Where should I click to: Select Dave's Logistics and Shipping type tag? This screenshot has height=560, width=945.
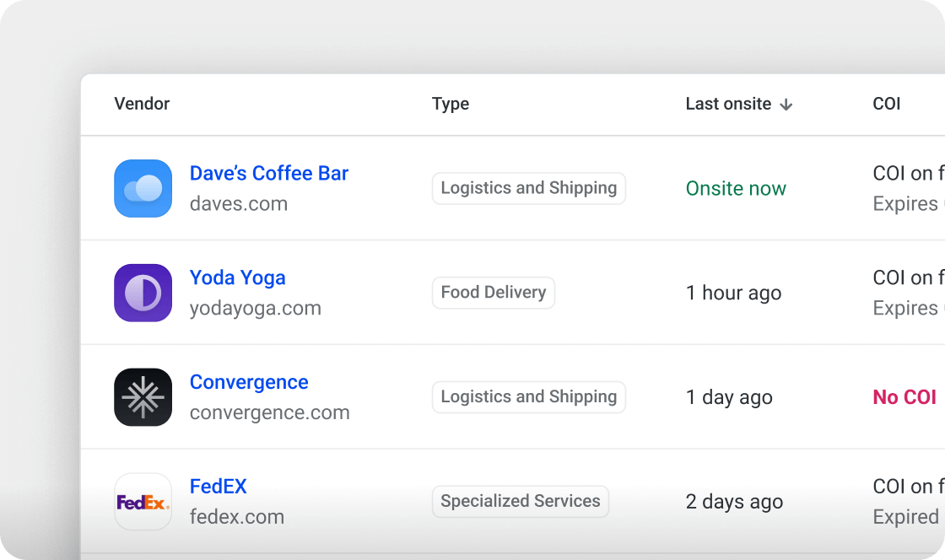coord(528,188)
